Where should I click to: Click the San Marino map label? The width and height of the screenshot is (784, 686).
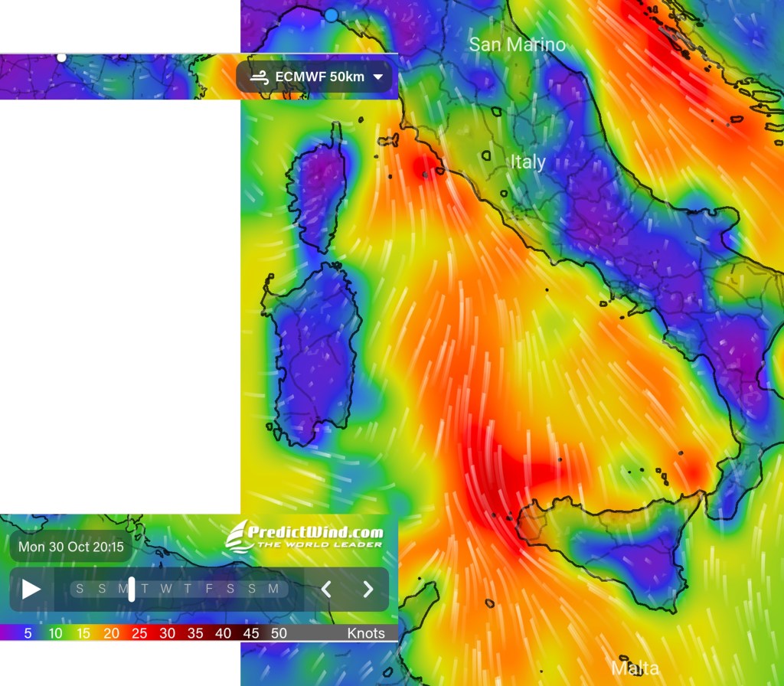517,44
